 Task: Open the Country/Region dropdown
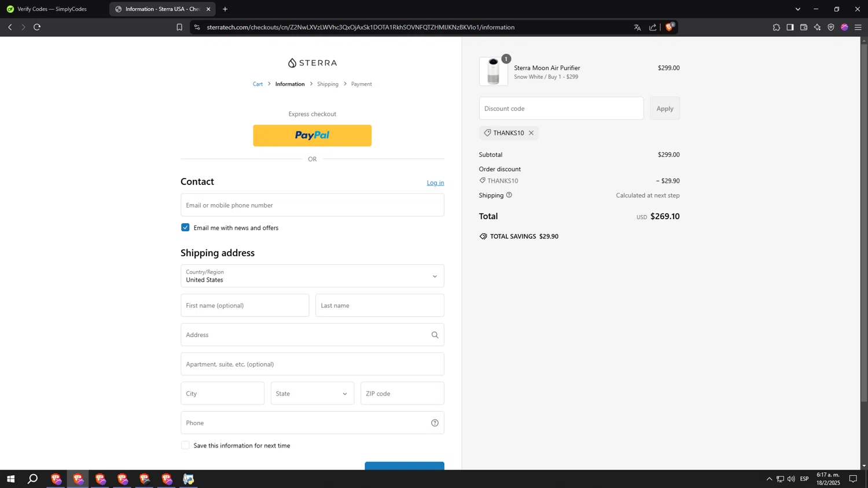coord(312,276)
